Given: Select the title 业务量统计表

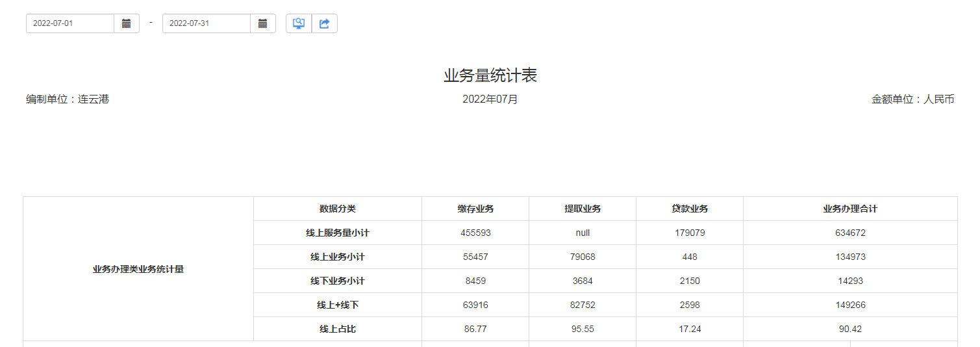Looking at the screenshot, I should click(490, 75).
